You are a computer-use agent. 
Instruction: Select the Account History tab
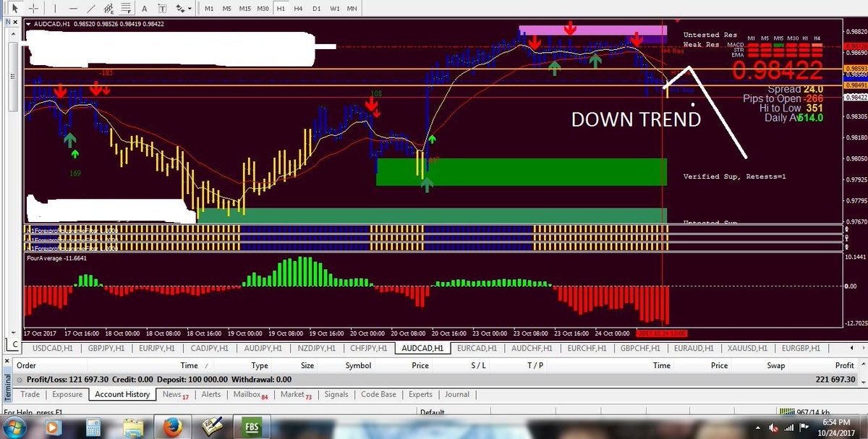click(x=122, y=394)
